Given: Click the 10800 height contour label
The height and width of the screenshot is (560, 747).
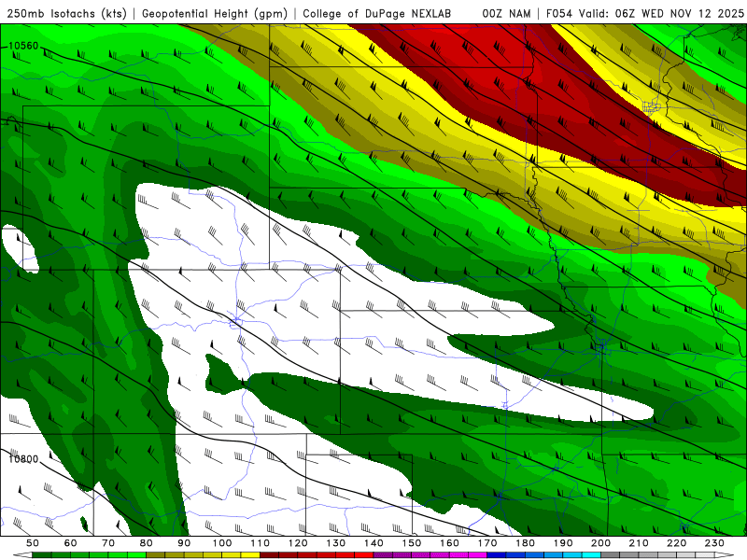Looking at the screenshot, I should coord(23,459).
